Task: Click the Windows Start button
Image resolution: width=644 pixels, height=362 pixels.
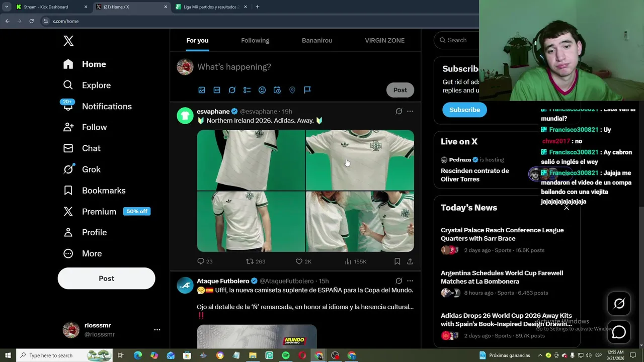Action: (8, 355)
